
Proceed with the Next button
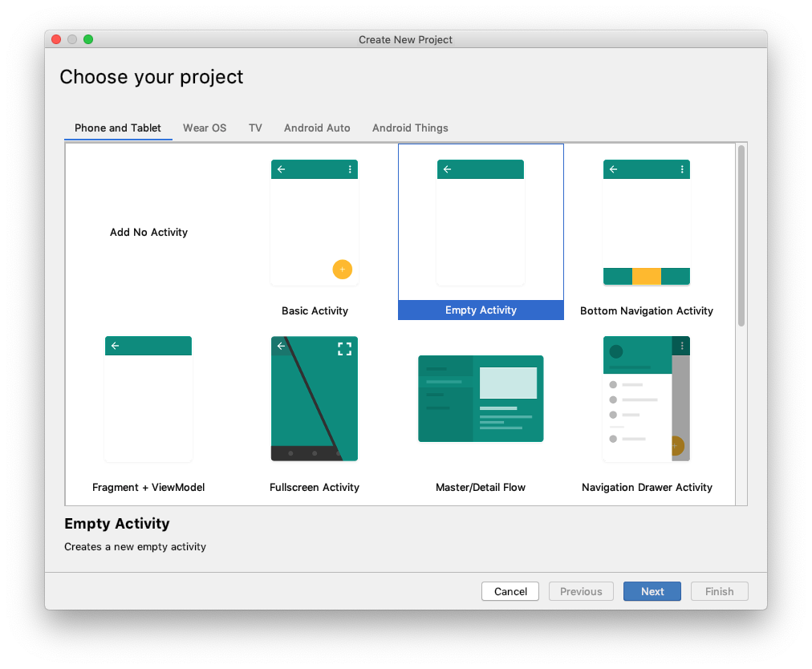tap(652, 591)
